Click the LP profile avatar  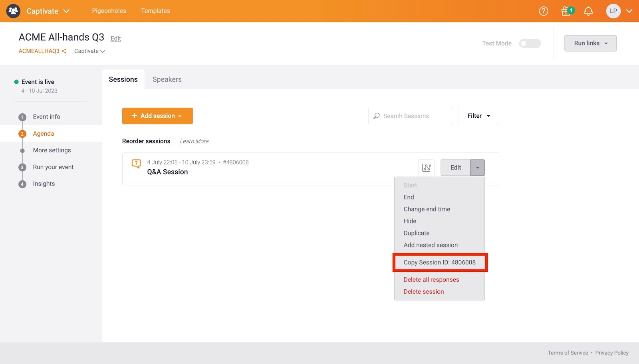click(613, 11)
